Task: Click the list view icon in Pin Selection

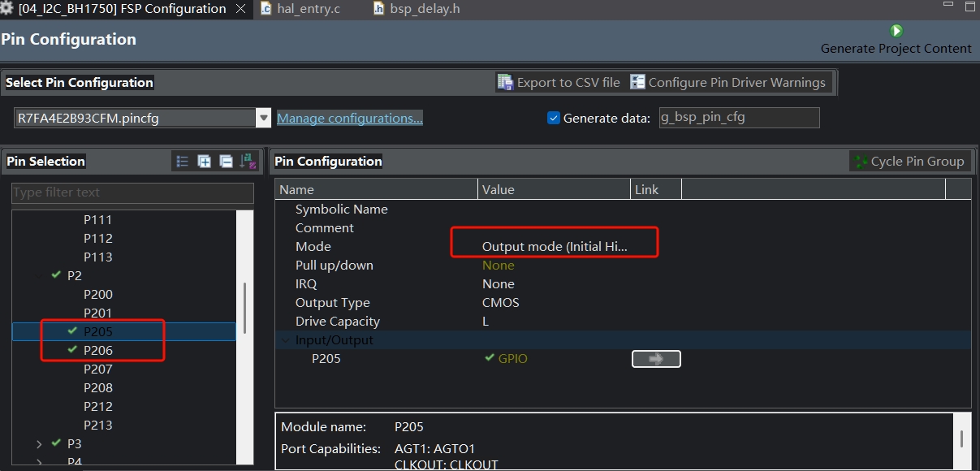Action: 183,162
